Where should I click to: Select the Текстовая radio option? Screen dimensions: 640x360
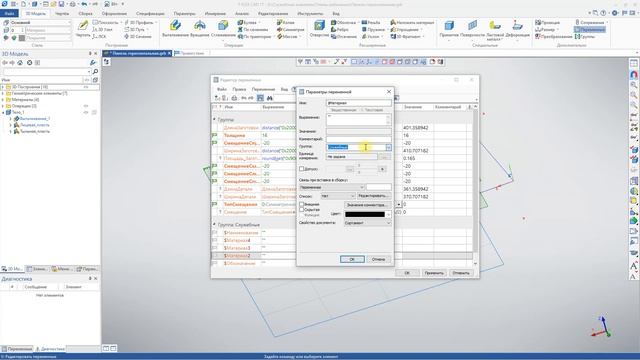(x=371, y=110)
